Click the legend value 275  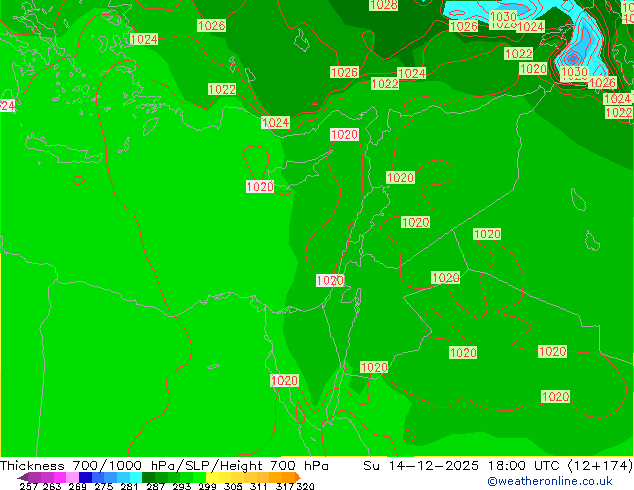coord(103,486)
